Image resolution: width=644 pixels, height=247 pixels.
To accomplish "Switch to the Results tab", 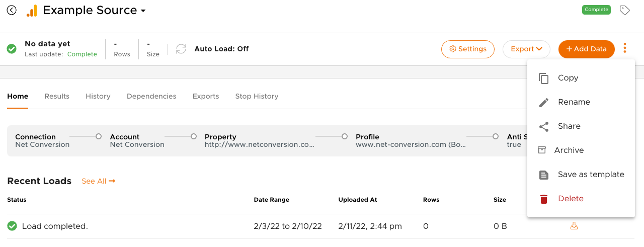I will (57, 96).
